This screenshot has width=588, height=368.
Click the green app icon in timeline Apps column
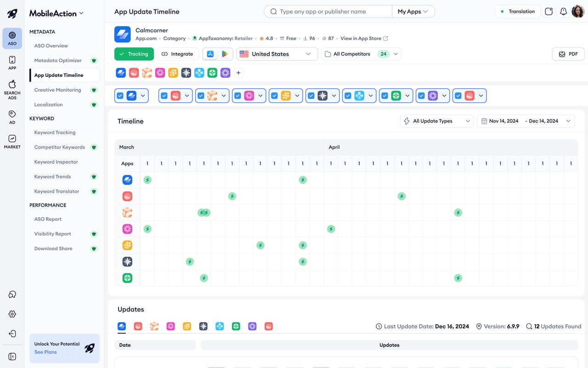coord(127,278)
